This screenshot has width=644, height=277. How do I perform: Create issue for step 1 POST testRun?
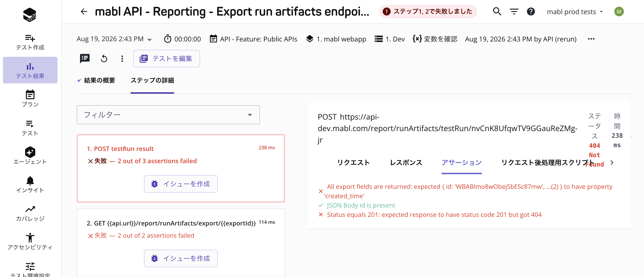pos(181,184)
